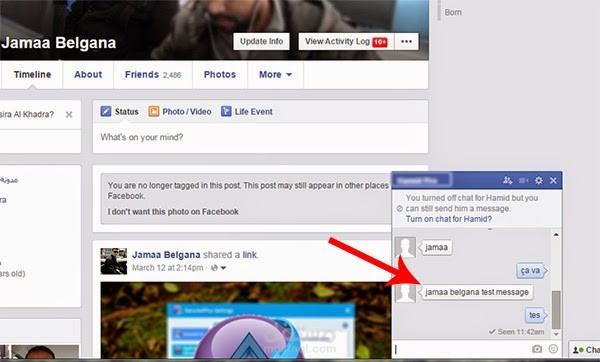This screenshot has height=362, width=600.
Task: Expand the More profile dropdown
Action: point(276,75)
